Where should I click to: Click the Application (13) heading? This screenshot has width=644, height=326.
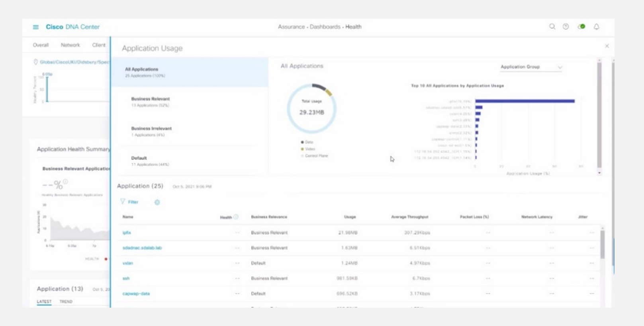[60, 289]
